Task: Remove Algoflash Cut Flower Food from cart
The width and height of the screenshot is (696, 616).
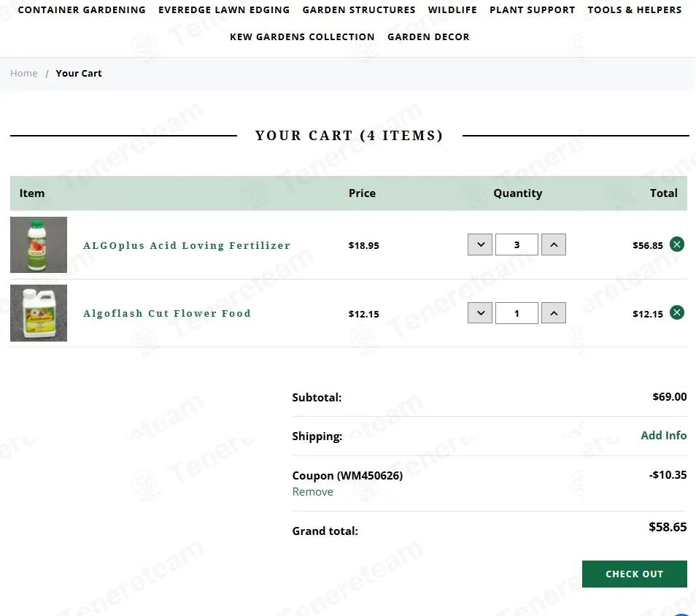Action: pos(676,312)
